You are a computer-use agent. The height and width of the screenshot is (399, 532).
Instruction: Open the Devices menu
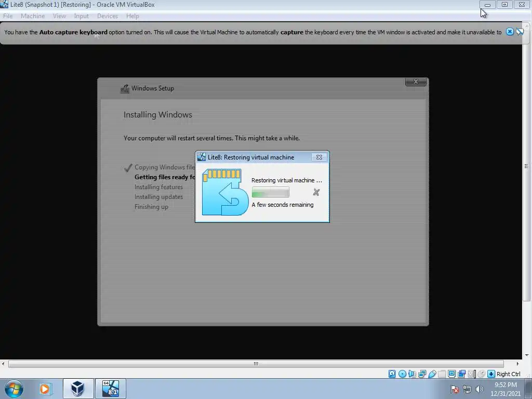tap(108, 16)
